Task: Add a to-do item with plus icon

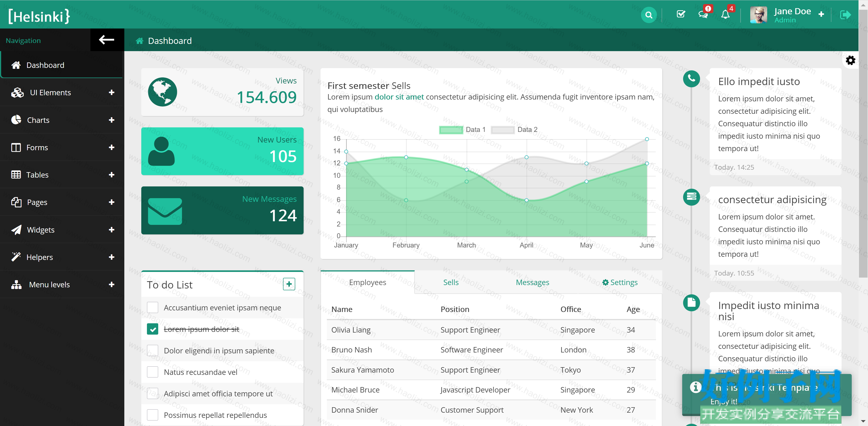Action: coord(289,284)
